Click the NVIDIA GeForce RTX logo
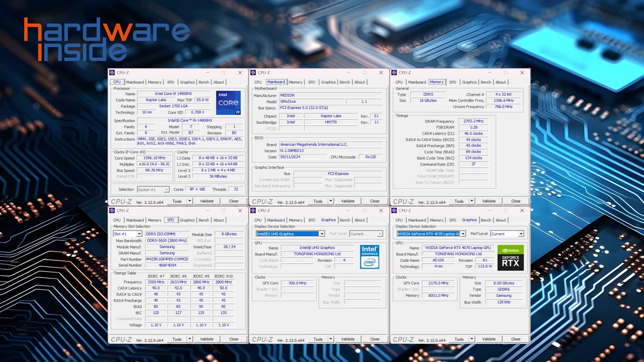The width and height of the screenshot is (644, 362). tap(510, 257)
